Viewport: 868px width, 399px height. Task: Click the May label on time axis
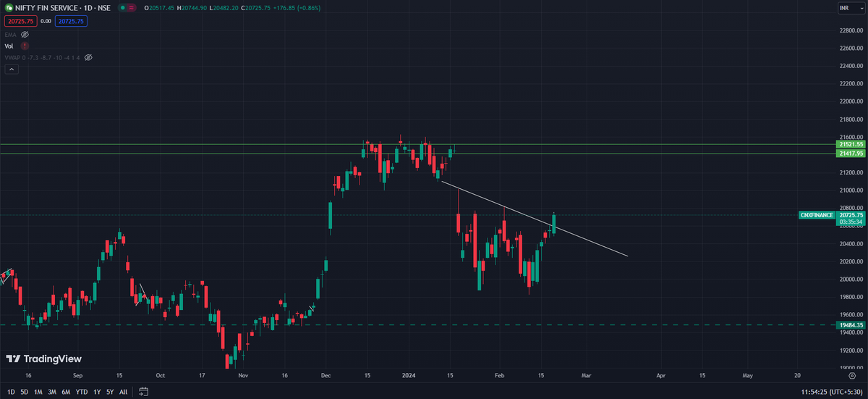pos(748,377)
